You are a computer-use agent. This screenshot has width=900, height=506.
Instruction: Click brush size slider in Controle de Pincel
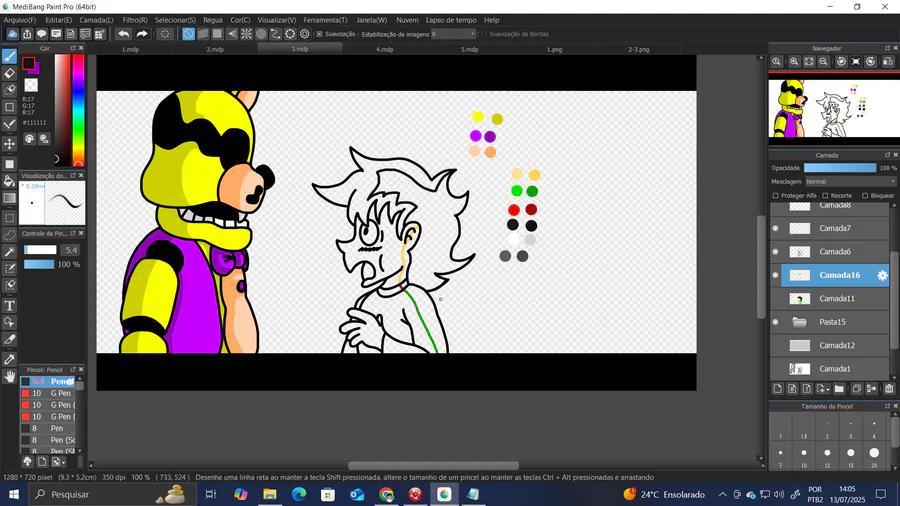(x=40, y=250)
